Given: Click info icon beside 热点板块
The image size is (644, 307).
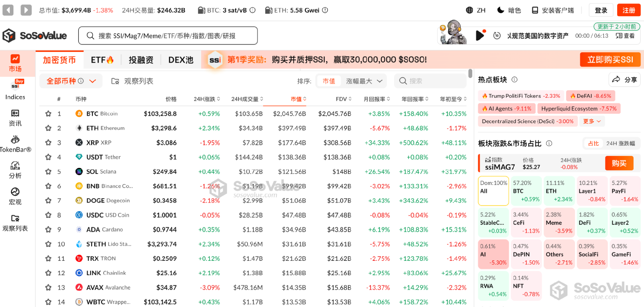Looking at the screenshot, I should coord(514,79).
